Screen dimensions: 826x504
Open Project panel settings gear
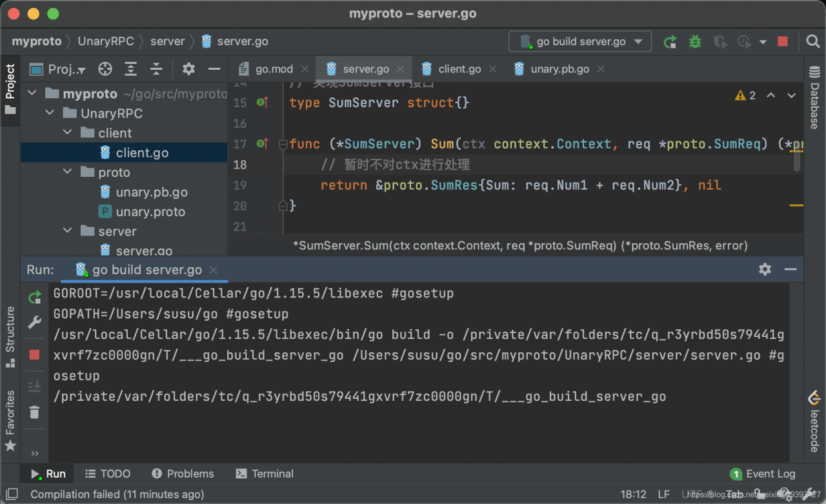pyautogui.click(x=188, y=69)
